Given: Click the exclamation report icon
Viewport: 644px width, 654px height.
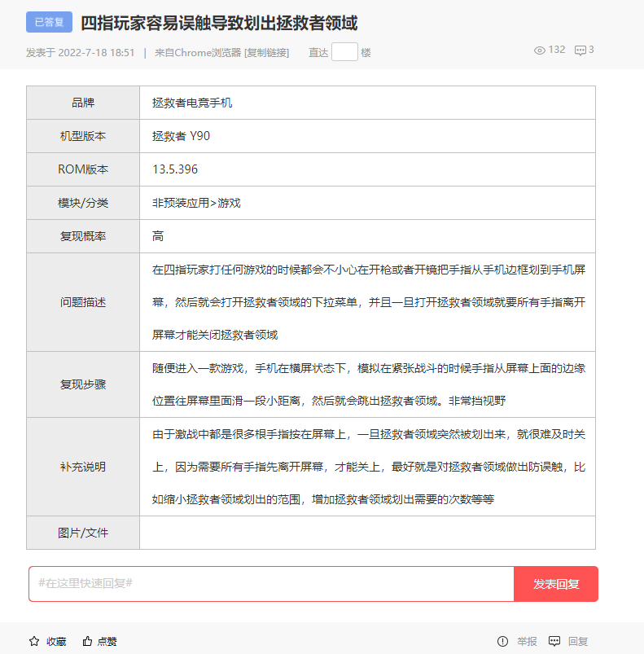Looking at the screenshot, I should coord(502,641).
